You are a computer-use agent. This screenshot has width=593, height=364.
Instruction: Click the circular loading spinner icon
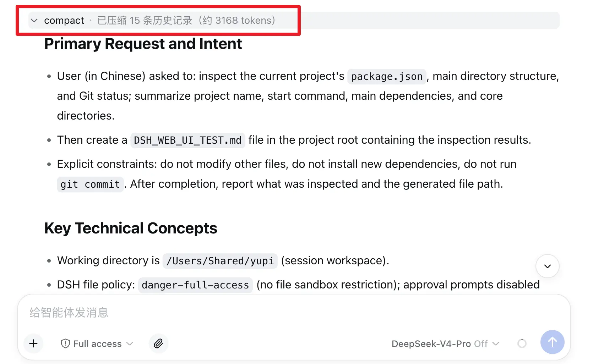[x=522, y=343]
